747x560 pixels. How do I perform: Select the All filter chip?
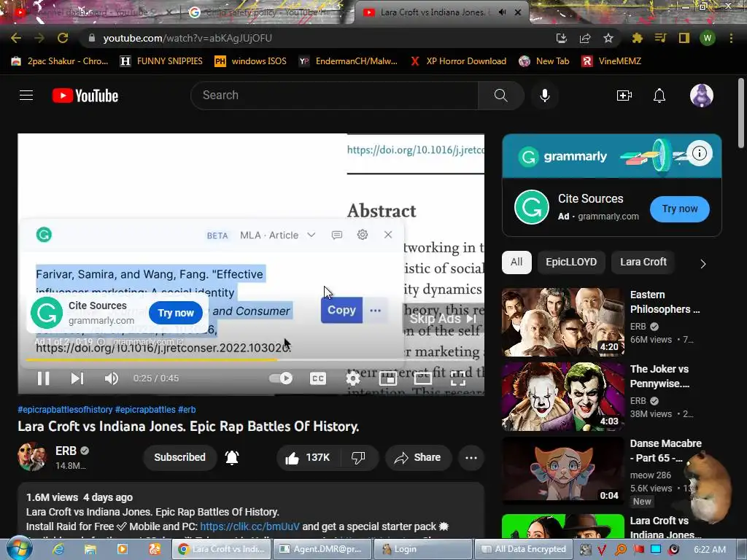pyautogui.click(x=516, y=262)
